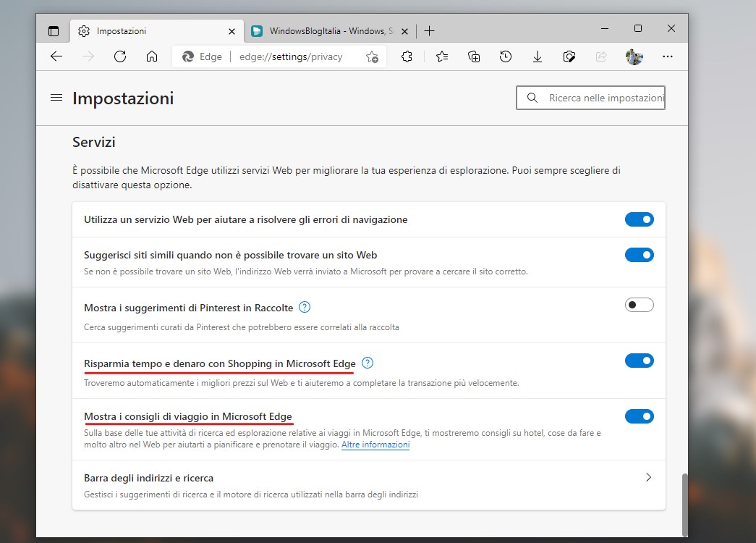The image size is (756, 543).
Task: Open the web capture toolbar icon
Action: (x=569, y=57)
